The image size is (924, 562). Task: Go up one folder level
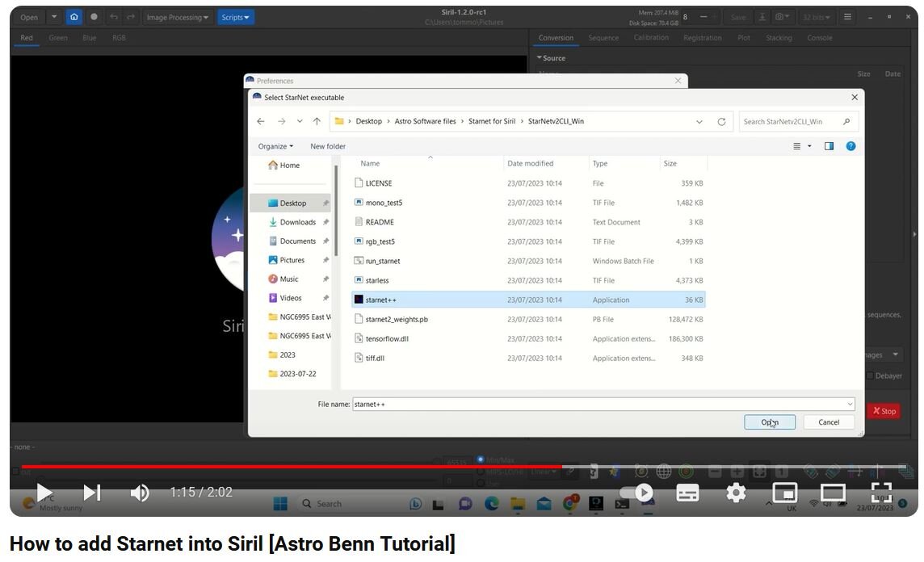317,121
